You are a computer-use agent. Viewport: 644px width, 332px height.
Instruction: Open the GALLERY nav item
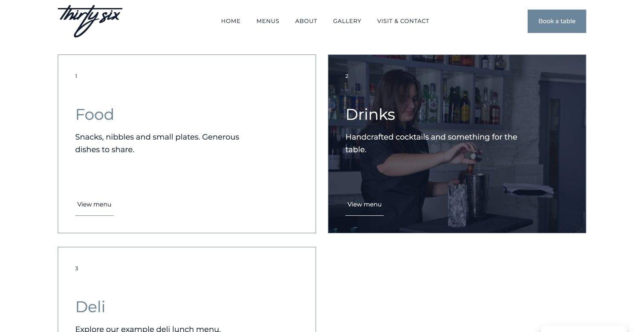click(347, 21)
